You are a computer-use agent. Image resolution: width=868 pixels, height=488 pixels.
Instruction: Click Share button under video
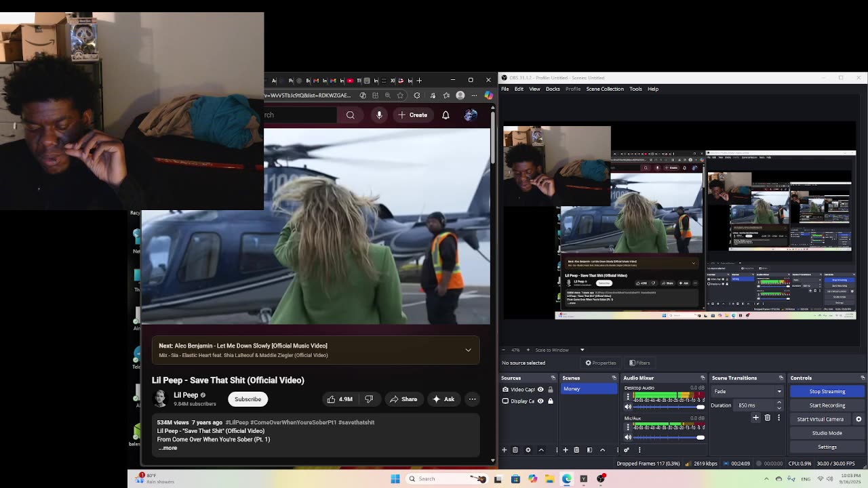tap(403, 399)
